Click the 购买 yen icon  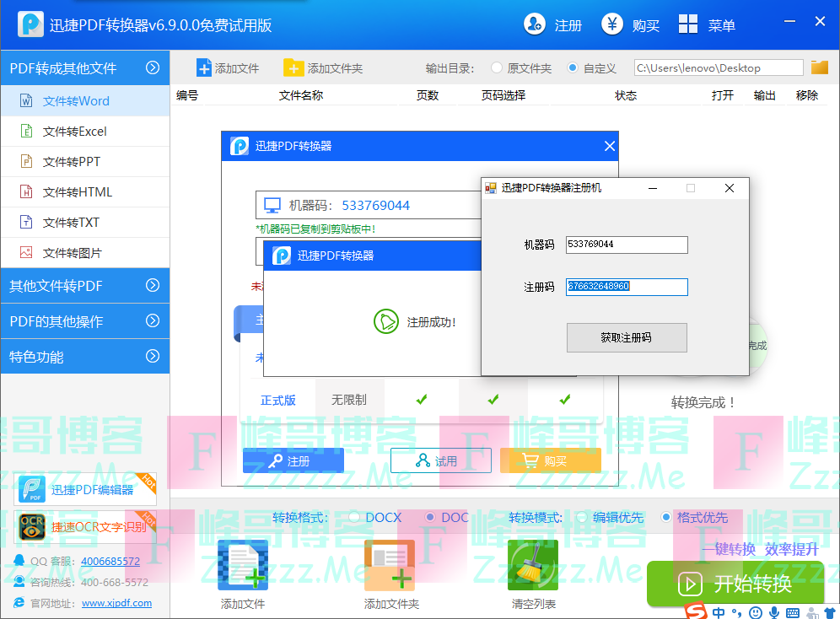point(612,24)
